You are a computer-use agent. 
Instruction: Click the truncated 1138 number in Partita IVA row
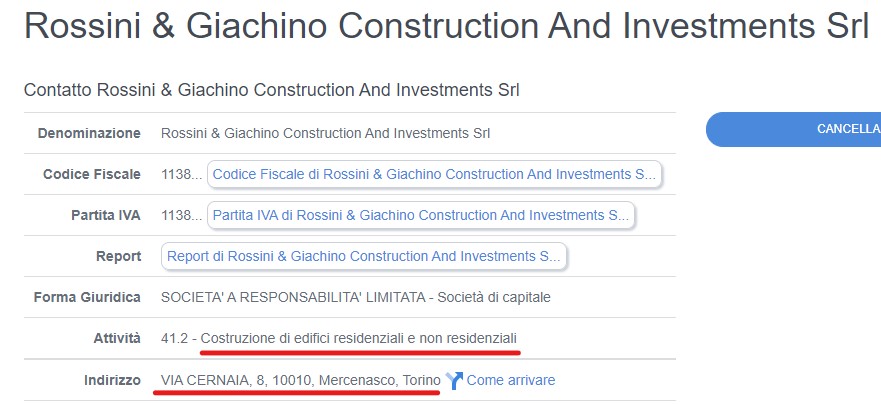[x=181, y=215]
